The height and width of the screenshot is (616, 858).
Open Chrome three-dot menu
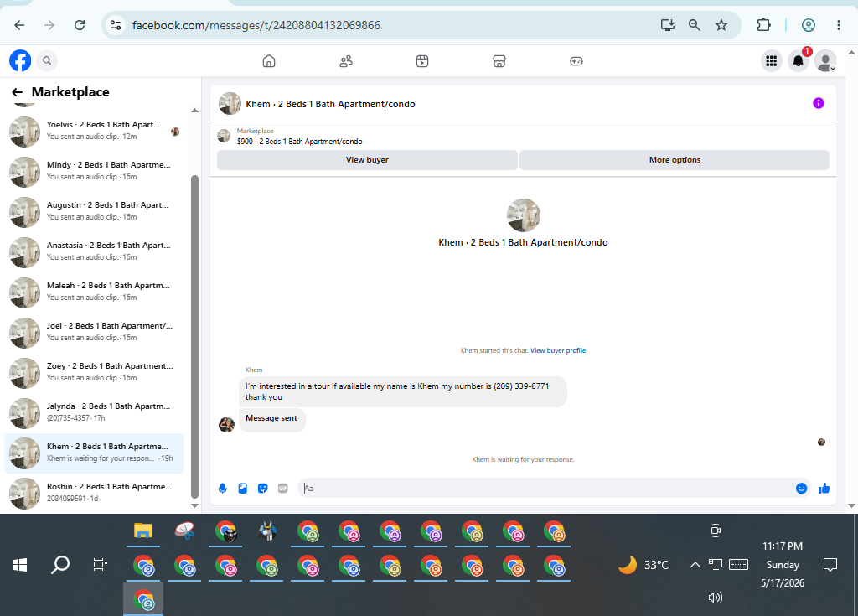point(838,25)
